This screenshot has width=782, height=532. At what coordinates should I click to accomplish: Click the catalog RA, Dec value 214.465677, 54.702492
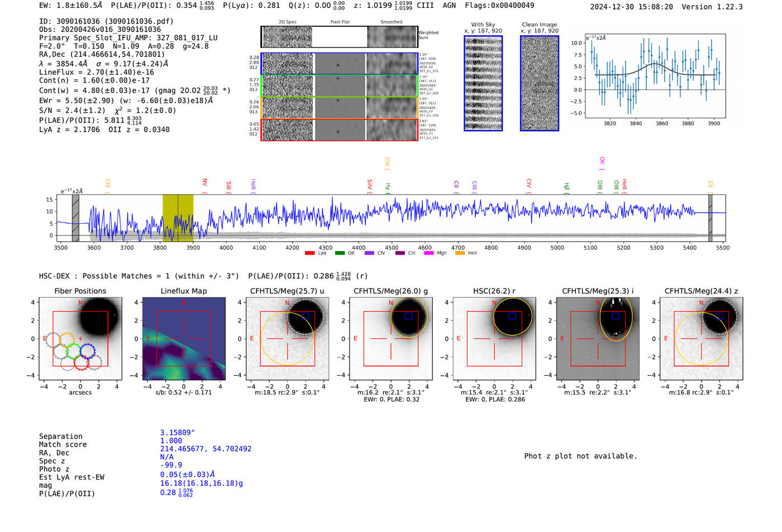coord(206,449)
